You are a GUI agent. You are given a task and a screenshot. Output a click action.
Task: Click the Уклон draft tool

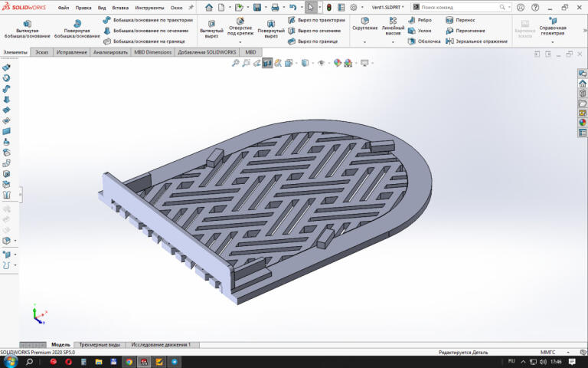pyautogui.click(x=420, y=31)
